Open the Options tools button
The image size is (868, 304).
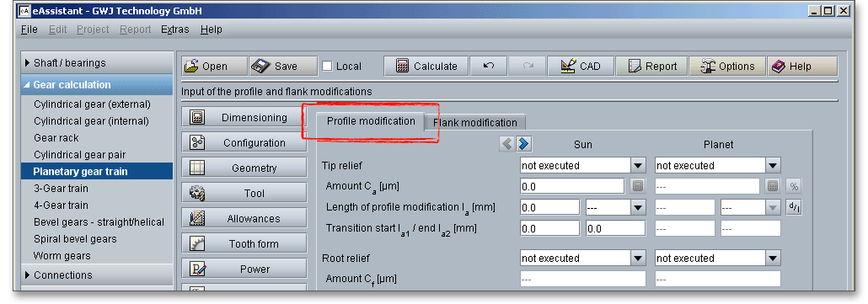(x=727, y=67)
